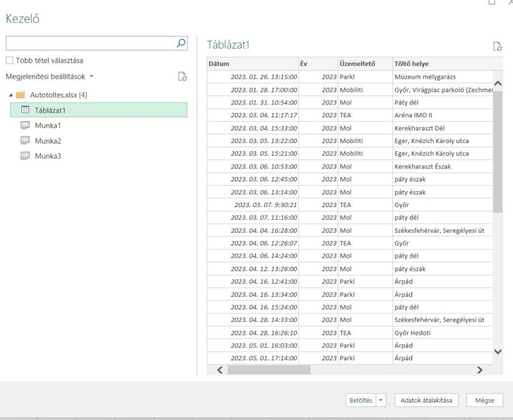Select Munka3 worksheet item
This screenshot has height=420, width=513.
[47, 156]
